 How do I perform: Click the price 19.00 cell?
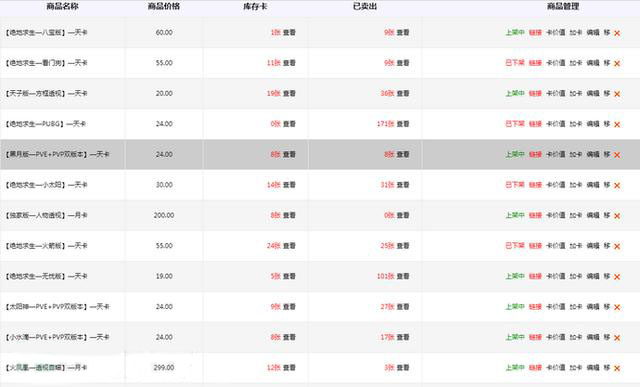pos(164,276)
